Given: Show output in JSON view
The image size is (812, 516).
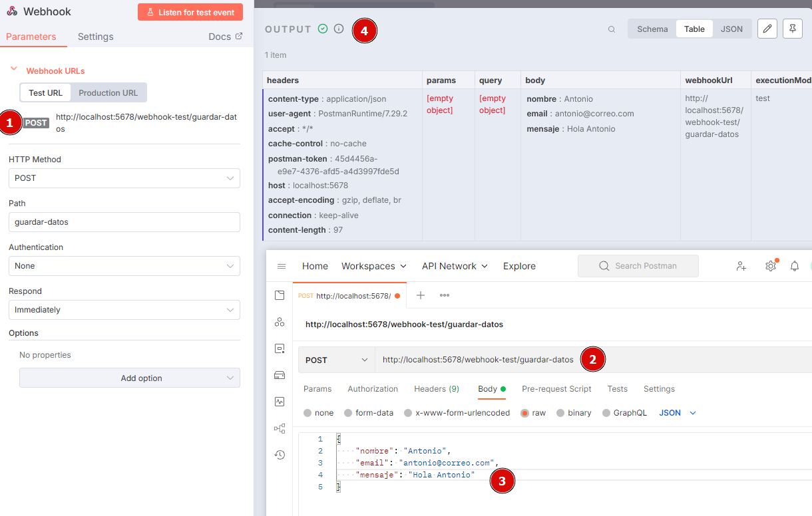Looking at the screenshot, I should [732, 29].
